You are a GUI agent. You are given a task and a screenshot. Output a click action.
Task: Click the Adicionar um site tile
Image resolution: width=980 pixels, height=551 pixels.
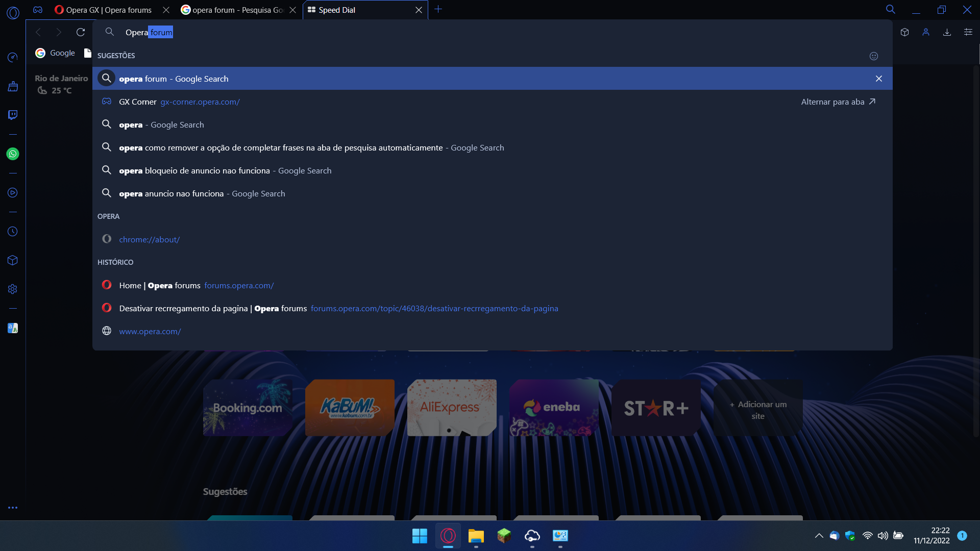pyautogui.click(x=758, y=408)
